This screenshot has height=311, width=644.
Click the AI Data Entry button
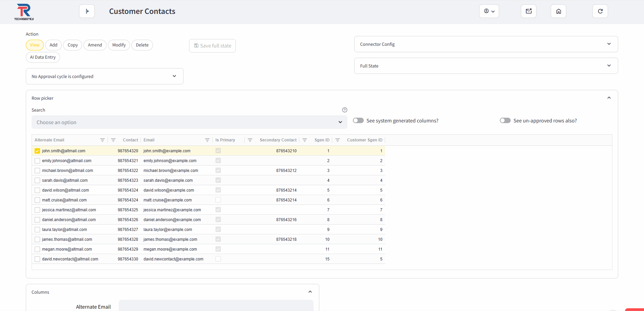pyautogui.click(x=43, y=57)
